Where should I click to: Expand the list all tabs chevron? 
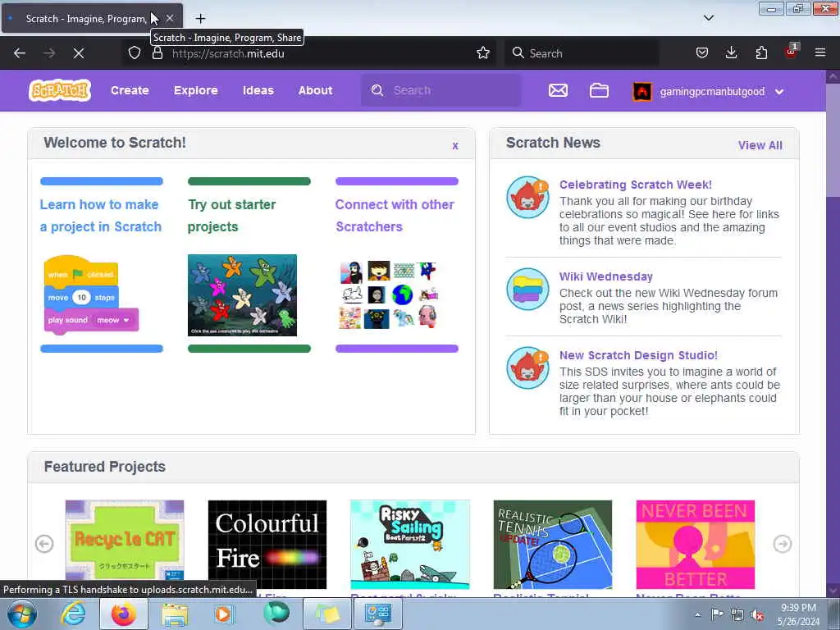point(708,18)
